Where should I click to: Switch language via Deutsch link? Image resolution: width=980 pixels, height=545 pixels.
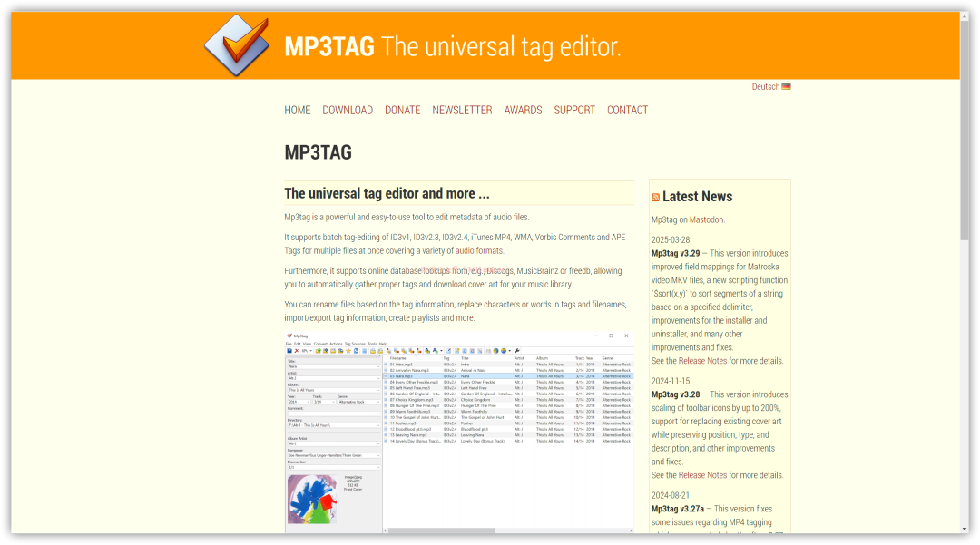[766, 87]
